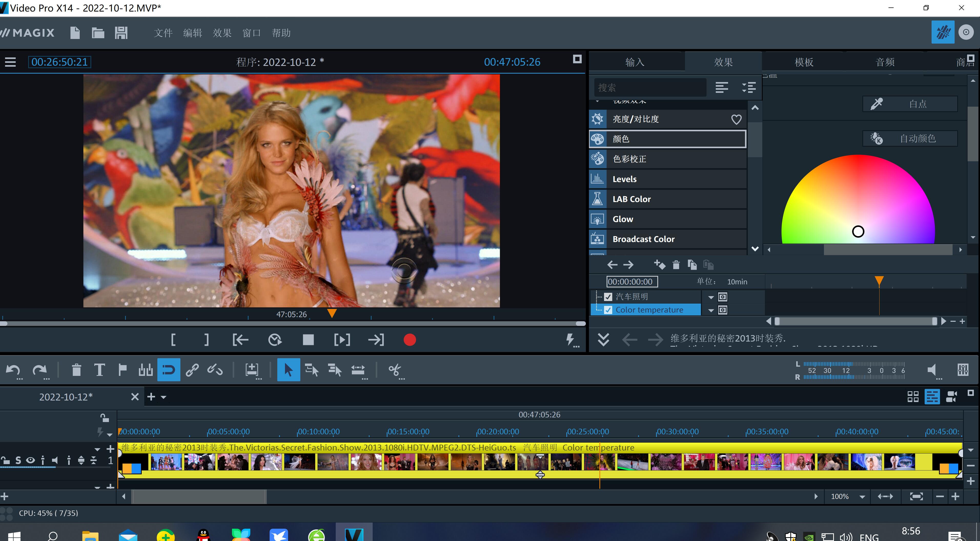Solo track 1 with the S button
Screen dimensions: 980x541
coord(18,460)
